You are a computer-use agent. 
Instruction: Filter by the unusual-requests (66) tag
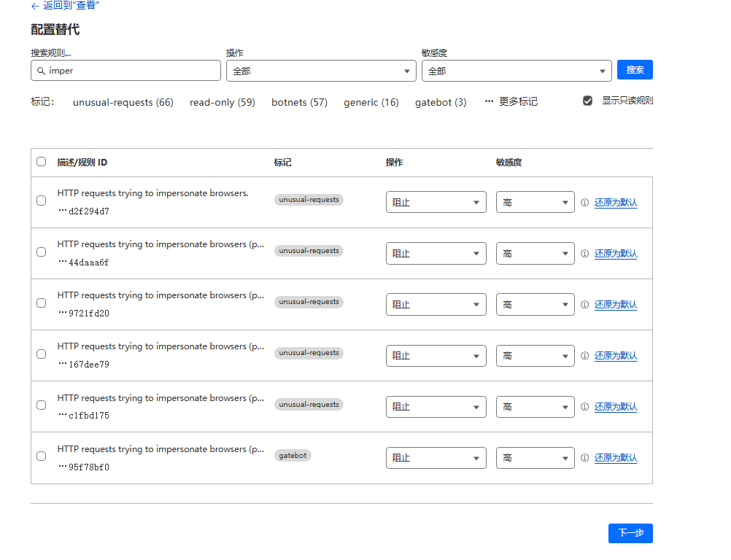tap(123, 102)
